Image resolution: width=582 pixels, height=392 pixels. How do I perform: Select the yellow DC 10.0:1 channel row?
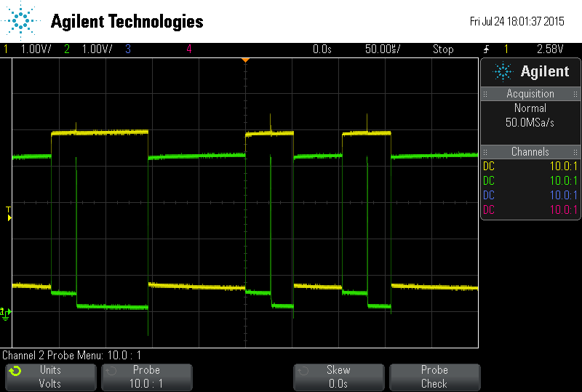[x=530, y=166]
